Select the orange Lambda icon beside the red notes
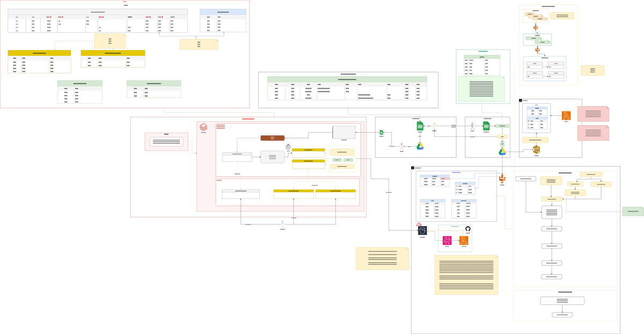The height and width of the screenshot is (334, 644). coord(566,115)
